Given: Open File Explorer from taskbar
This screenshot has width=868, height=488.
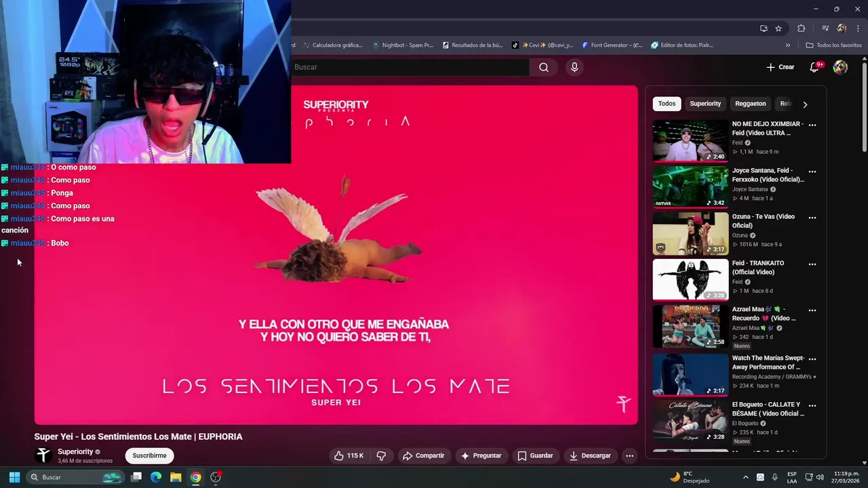Looking at the screenshot, I should 176,477.
